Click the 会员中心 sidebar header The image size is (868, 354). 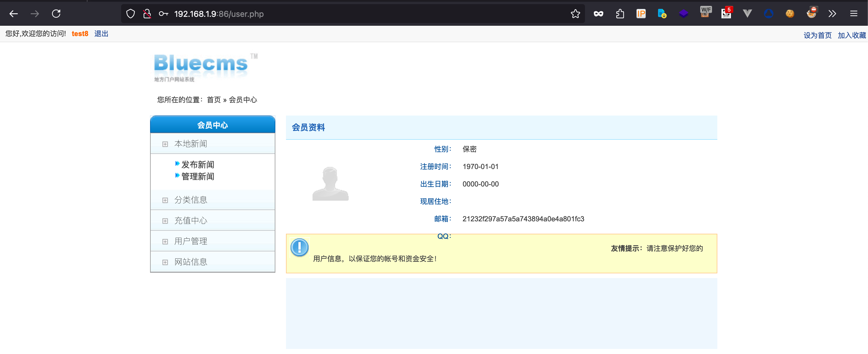pos(213,125)
